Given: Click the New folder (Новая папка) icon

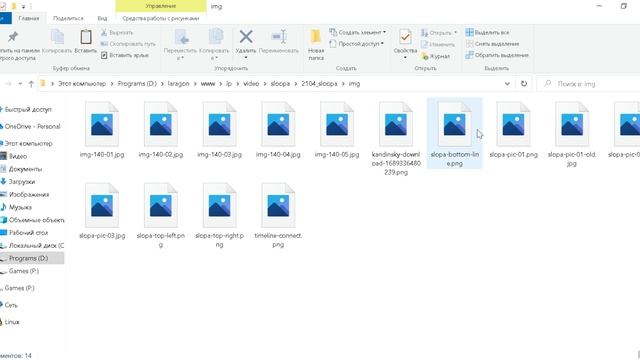Looking at the screenshot, I should click(316, 37).
